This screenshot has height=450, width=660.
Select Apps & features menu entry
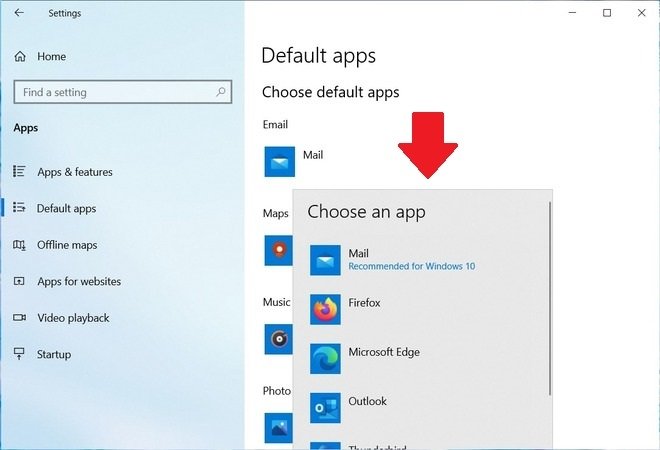75,172
